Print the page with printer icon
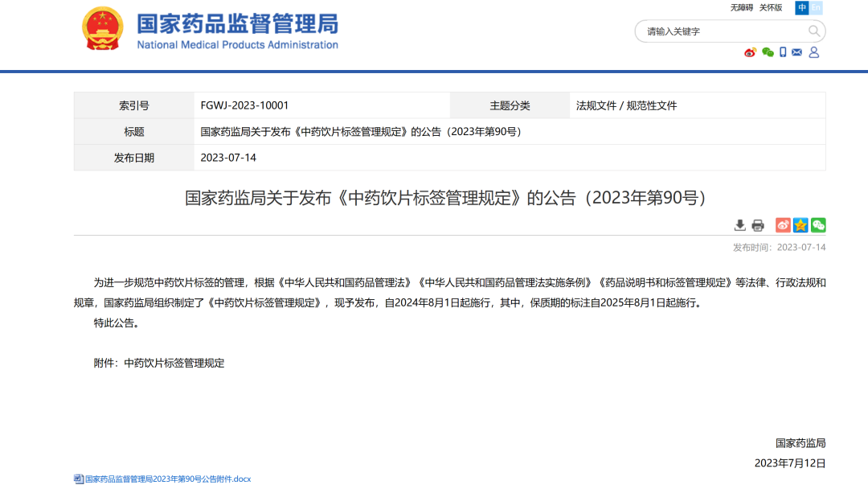 click(758, 225)
